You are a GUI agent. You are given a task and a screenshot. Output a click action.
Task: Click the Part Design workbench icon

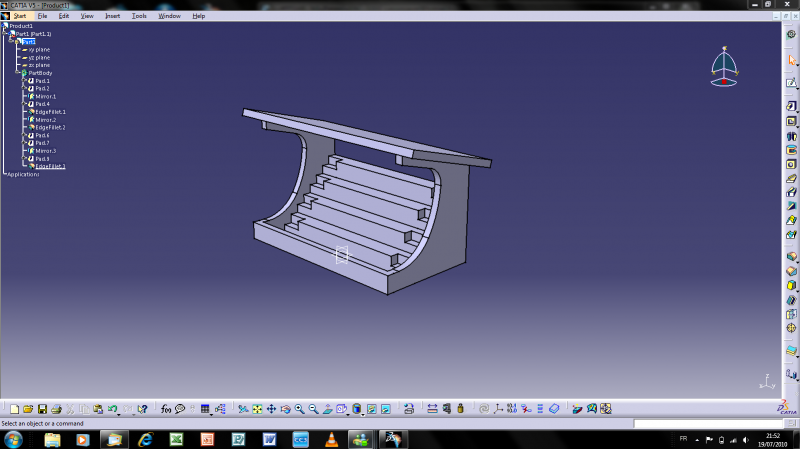click(791, 34)
